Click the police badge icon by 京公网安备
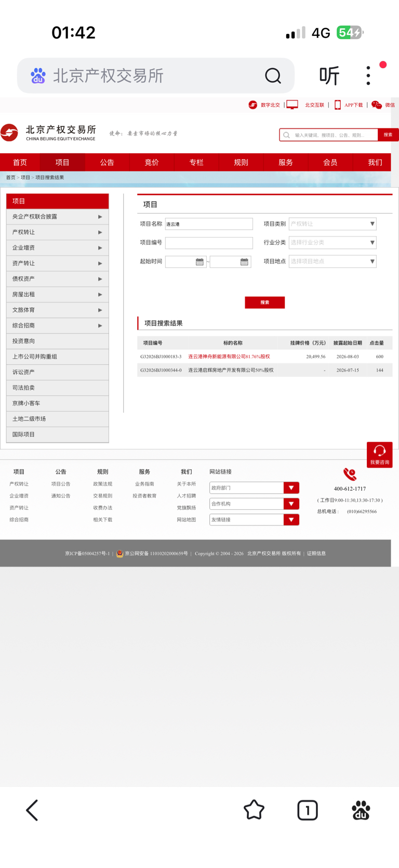399x868 pixels. click(119, 554)
